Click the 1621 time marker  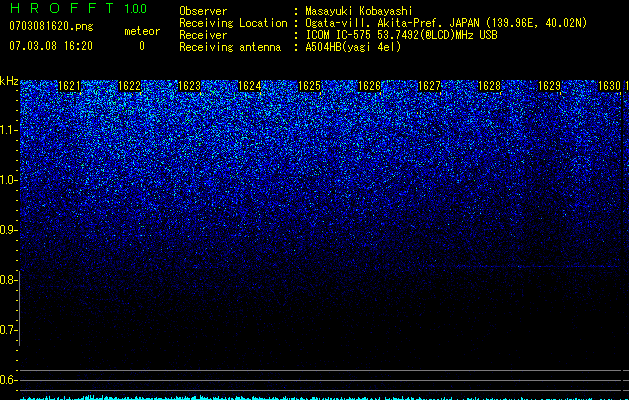coord(69,86)
